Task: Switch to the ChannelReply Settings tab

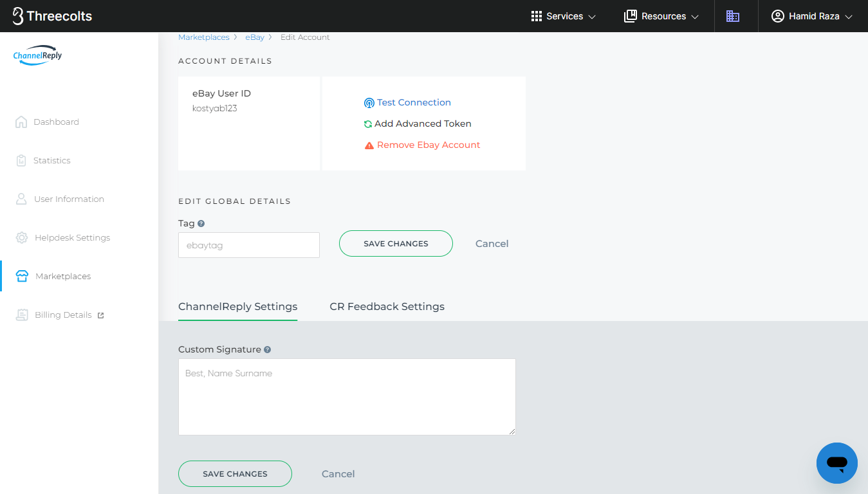Action: click(237, 307)
